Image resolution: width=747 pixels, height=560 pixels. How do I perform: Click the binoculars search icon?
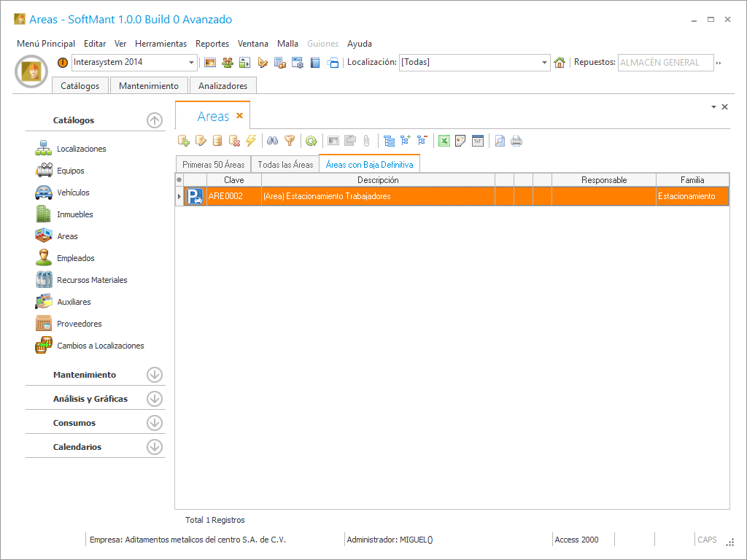tap(273, 141)
